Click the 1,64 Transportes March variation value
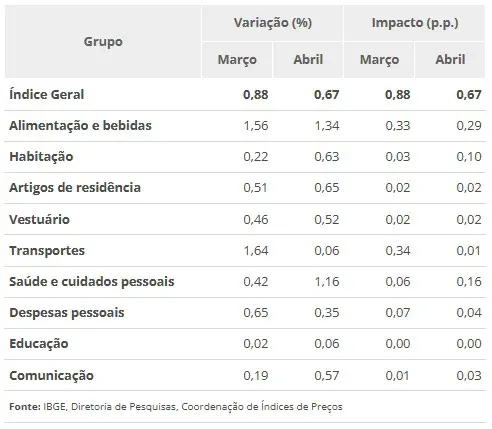Image resolution: width=492 pixels, height=429 pixels. pyautogui.click(x=256, y=251)
